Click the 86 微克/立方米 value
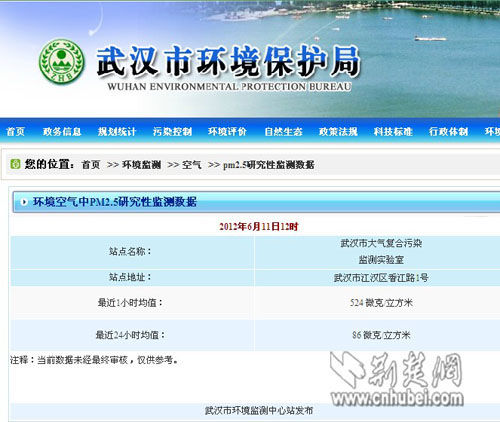Viewport: 500px width, 422px height. click(381, 335)
